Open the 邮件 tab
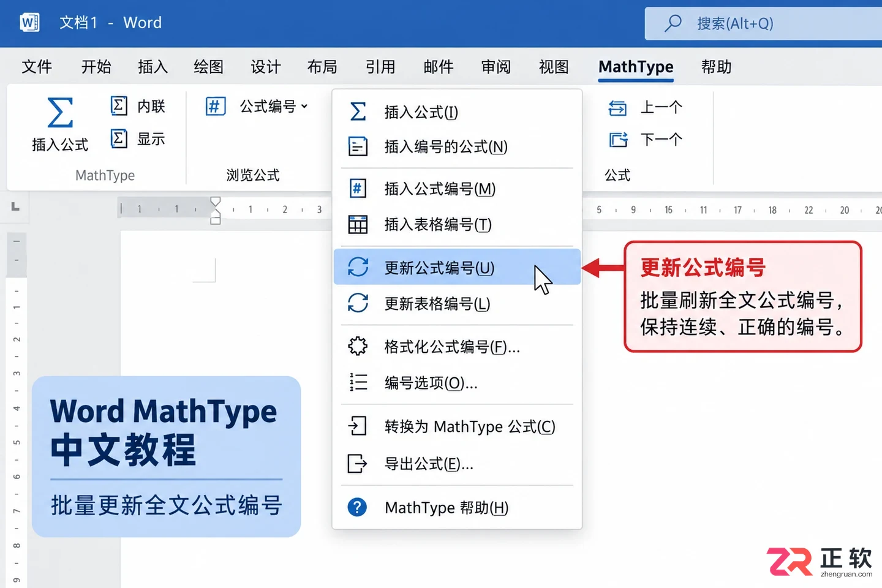 click(439, 66)
